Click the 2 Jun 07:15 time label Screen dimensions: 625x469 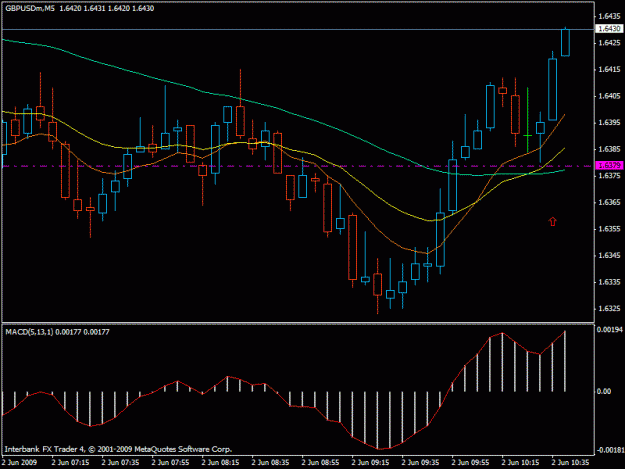click(x=70, y=463)
